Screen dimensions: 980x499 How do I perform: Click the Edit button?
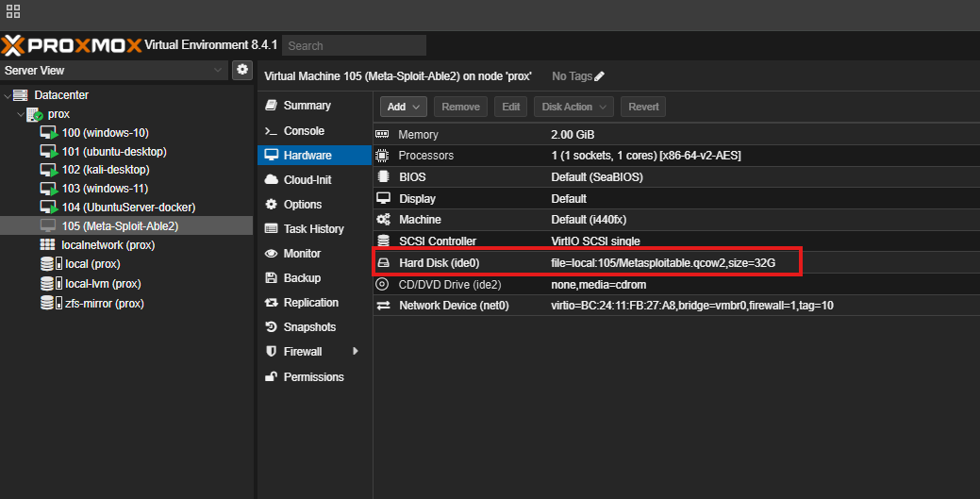click(510, 107)
